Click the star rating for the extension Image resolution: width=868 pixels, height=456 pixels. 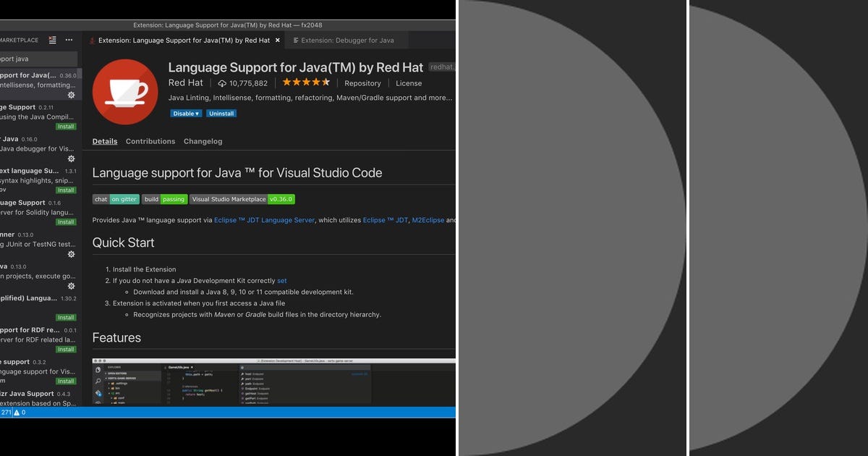point(306,83)
